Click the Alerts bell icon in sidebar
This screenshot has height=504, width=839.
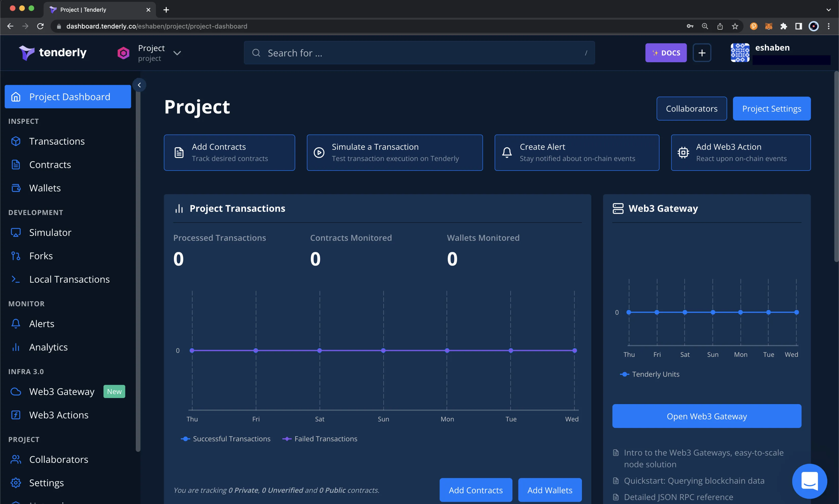[x=16, y=324]
